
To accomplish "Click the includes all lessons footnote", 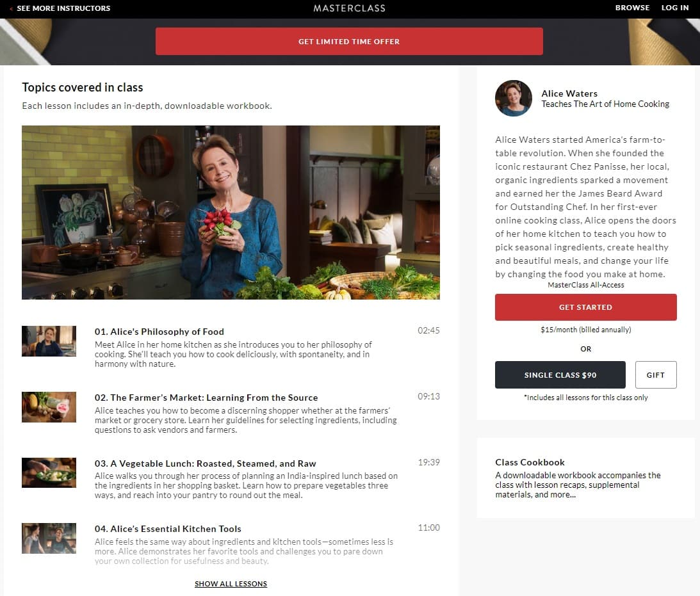I will [x=586, y=398].
